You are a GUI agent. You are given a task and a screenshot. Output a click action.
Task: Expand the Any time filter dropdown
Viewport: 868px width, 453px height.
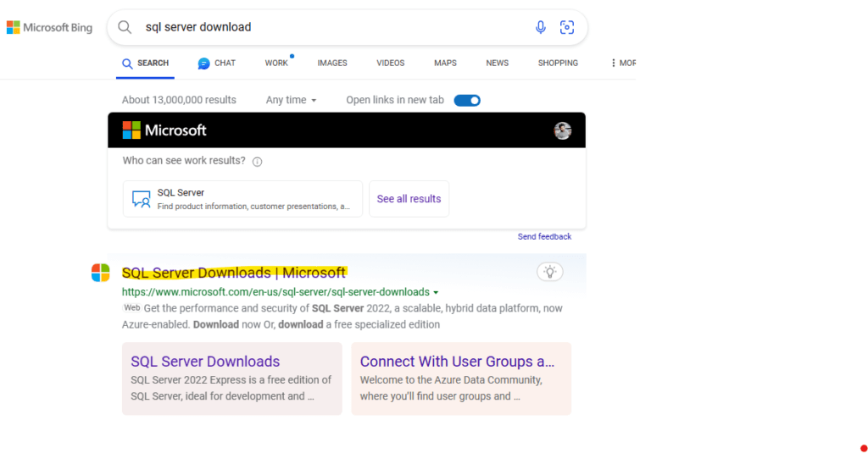coord(292,100)
